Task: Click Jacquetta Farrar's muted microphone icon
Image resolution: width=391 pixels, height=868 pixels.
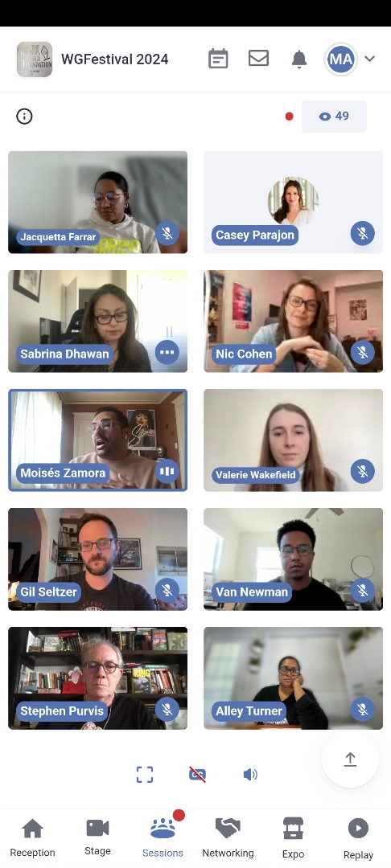Action: click(167, 233)
